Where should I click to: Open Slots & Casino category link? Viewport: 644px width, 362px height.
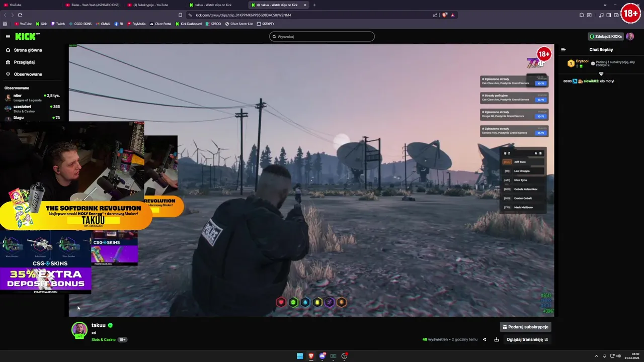(104, 339)
